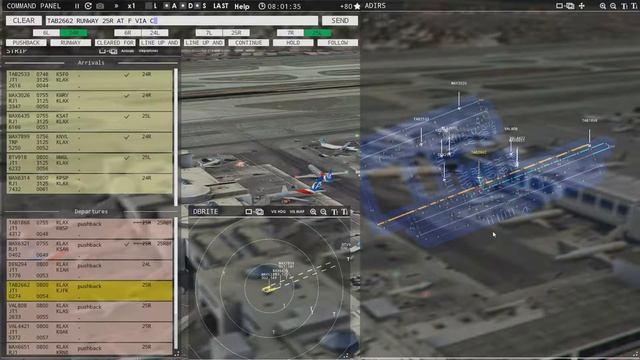This screenshot has width=640, height=360.
Task: Select runway 7L button
Action: [209, 33]
